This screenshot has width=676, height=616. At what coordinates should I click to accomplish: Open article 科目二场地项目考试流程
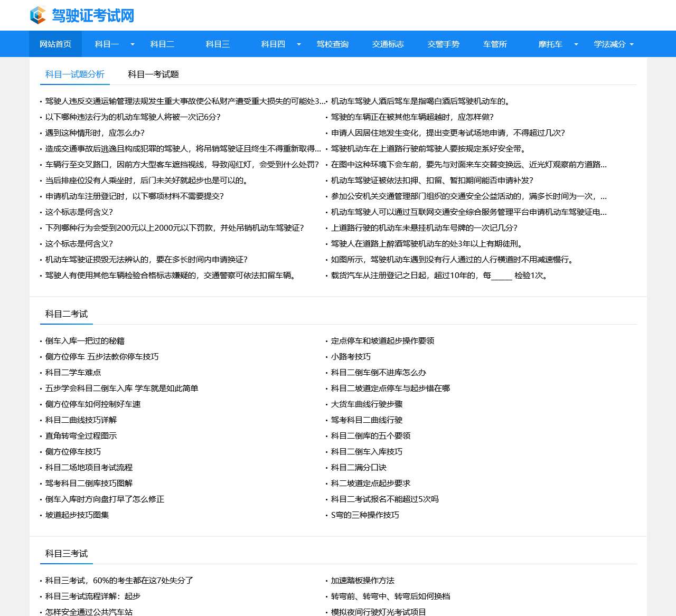pos(89,468)
